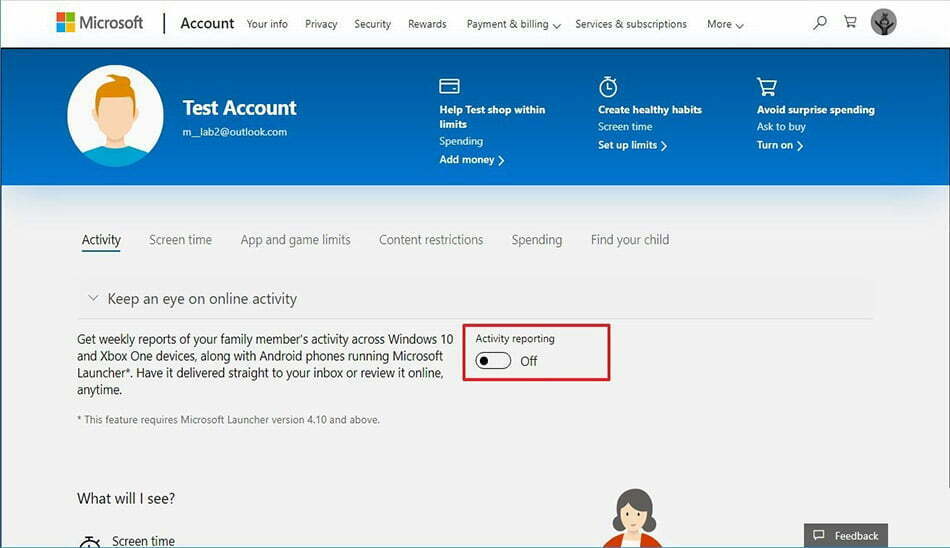Open the Privacy menu item
Image resolution: width=950 pixels, height=548 pixels.
[x=321, y=24]
